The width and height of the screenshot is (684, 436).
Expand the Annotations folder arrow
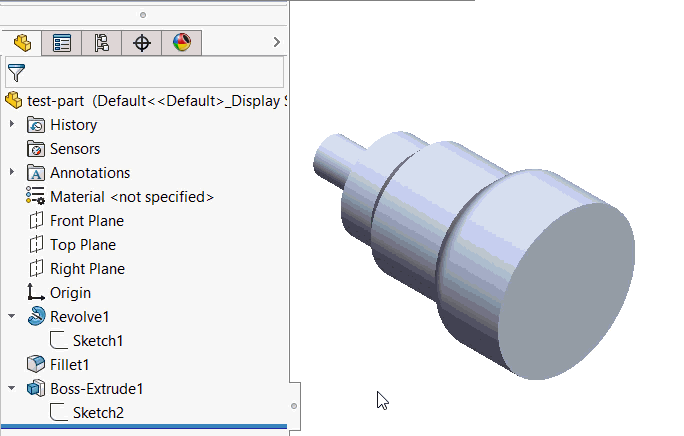(x=12, y=172)
